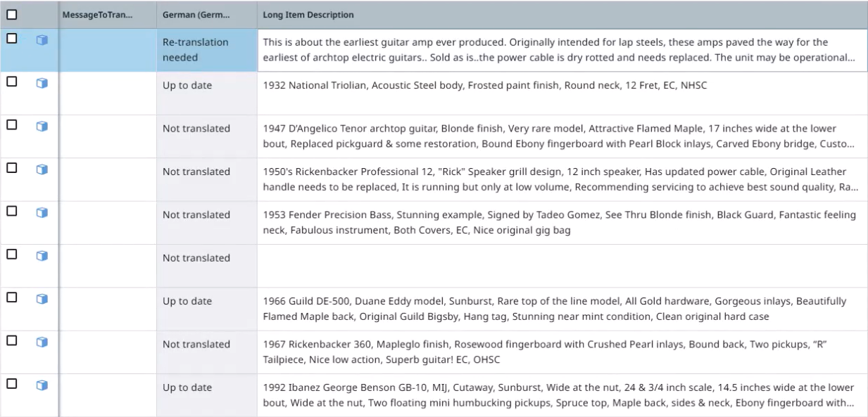Click the cube icon for the 1953 Fender Precision Bass row

(42, 212)
